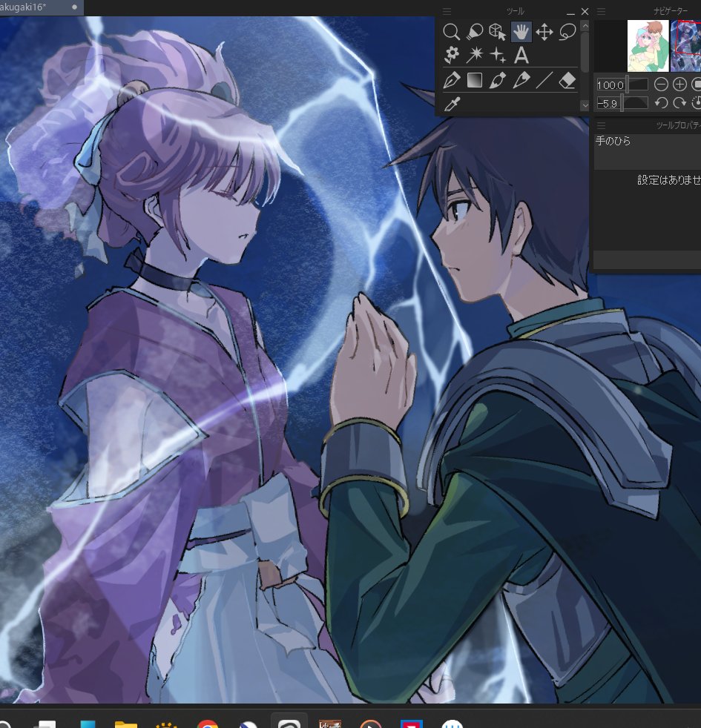Select the Lasso selection tool
Image resolution: width=701 pixels, height=728 pixels.
567,32
